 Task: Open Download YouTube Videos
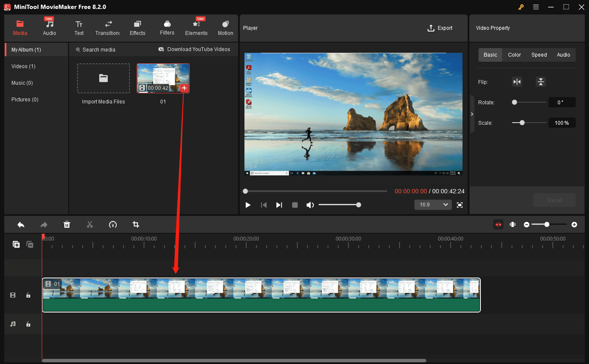[x=194, y=49]
